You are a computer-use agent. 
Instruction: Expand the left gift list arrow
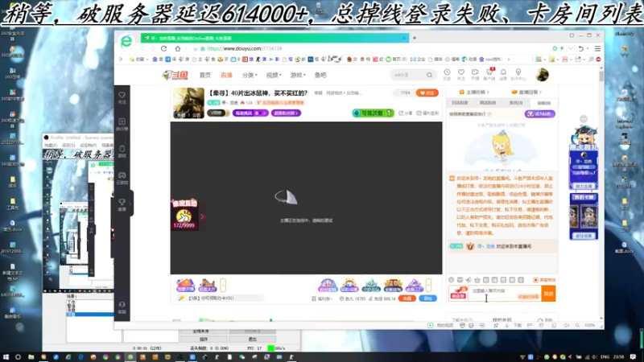(223, 285)
